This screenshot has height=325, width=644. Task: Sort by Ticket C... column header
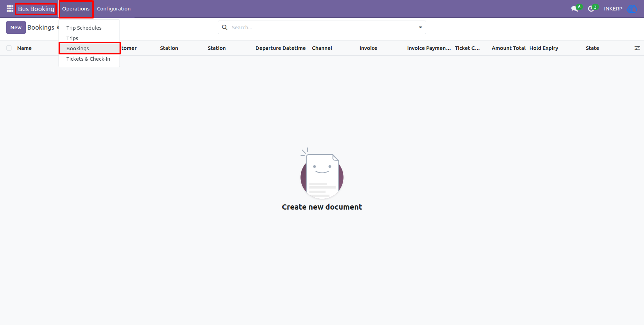click(467, 48)
